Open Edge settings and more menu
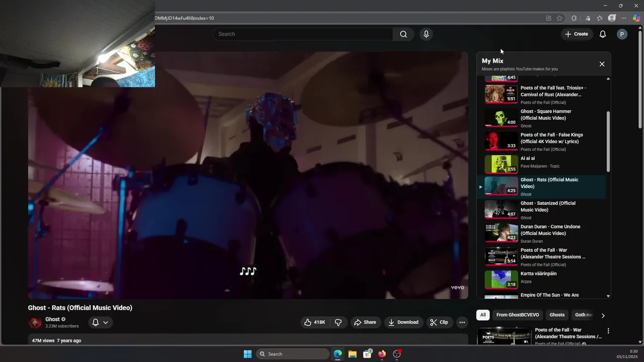This screenshot has height=362, width=644. pos(624,18)
